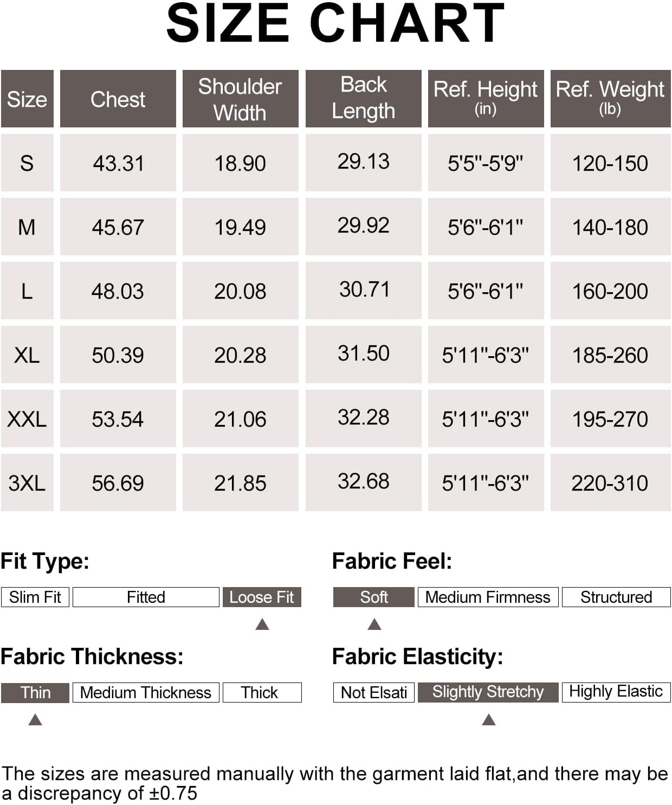
Task: Click the M chest value 45.67
Action: 118,227
